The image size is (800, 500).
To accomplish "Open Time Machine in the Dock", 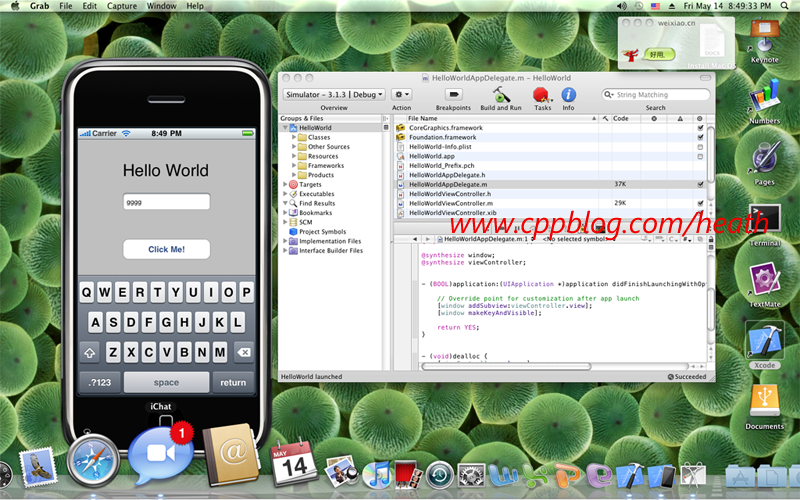I will [x=440, y=474].
